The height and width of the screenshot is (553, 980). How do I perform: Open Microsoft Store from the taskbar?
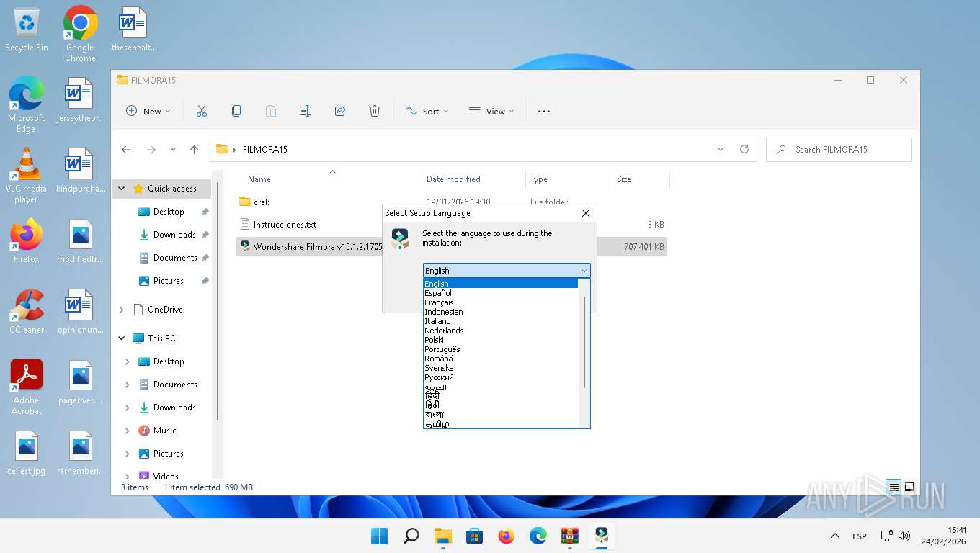pyautogui.click(x=475, y=536)
